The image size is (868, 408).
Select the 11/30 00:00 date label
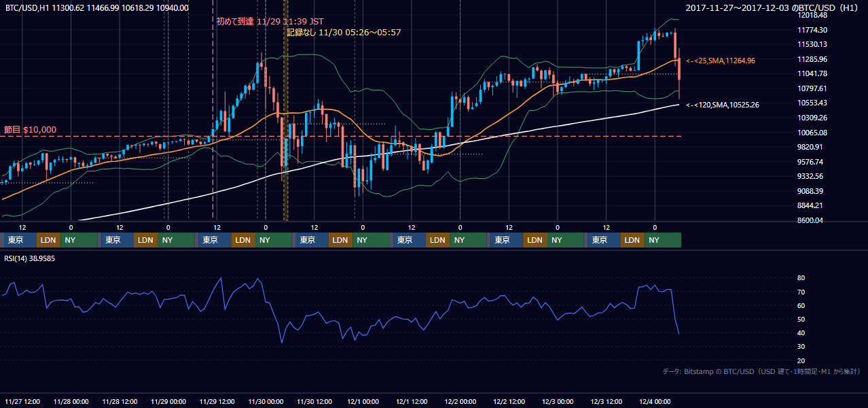(x=266, y=401)
